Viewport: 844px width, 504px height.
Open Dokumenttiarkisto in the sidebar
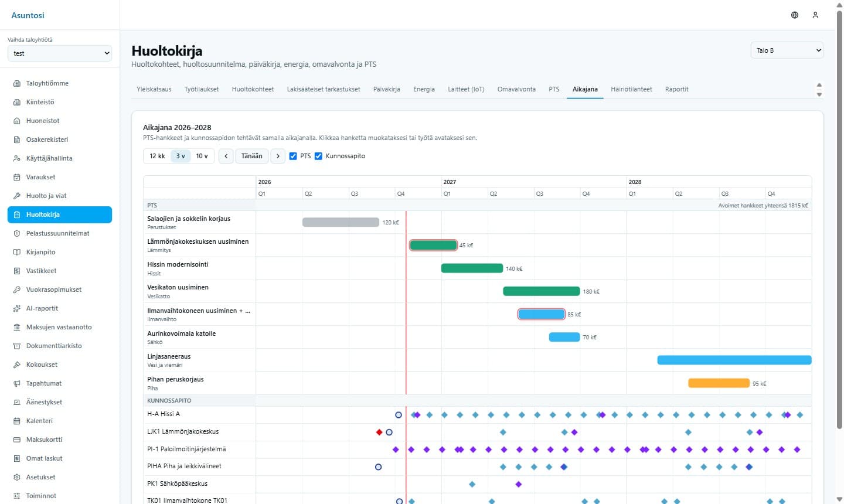click(x=60, y=346)
